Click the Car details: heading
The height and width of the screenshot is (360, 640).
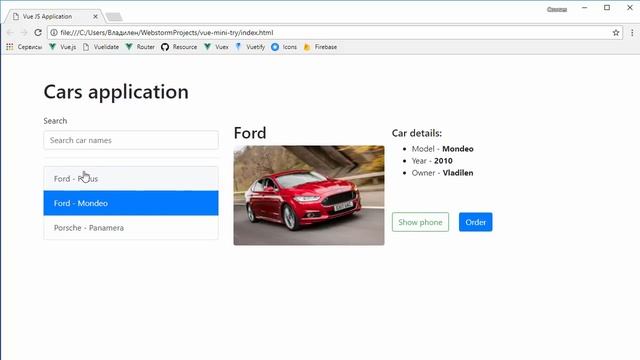417,133
